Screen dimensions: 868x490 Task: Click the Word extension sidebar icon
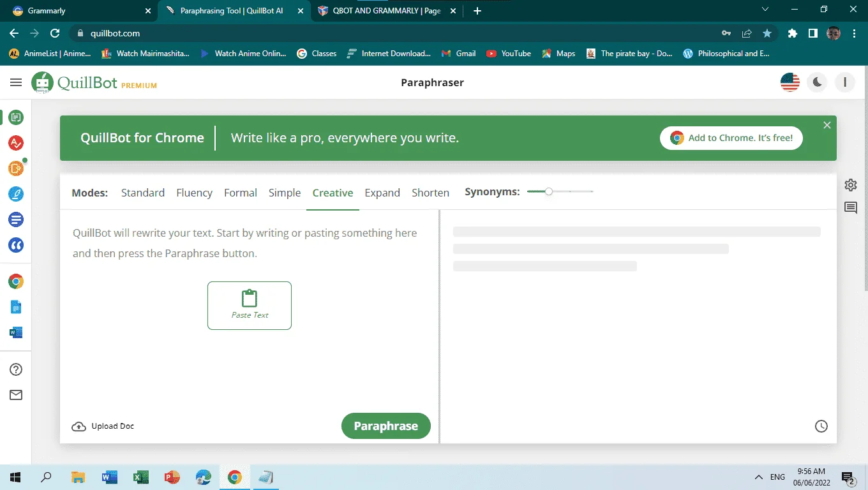[x=16, y=332]
